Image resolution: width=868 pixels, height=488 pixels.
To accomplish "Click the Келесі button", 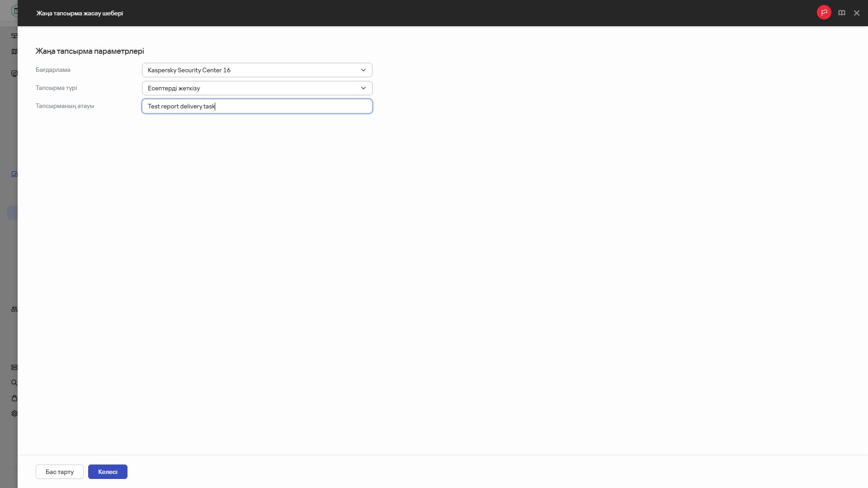I will point(108,472).
